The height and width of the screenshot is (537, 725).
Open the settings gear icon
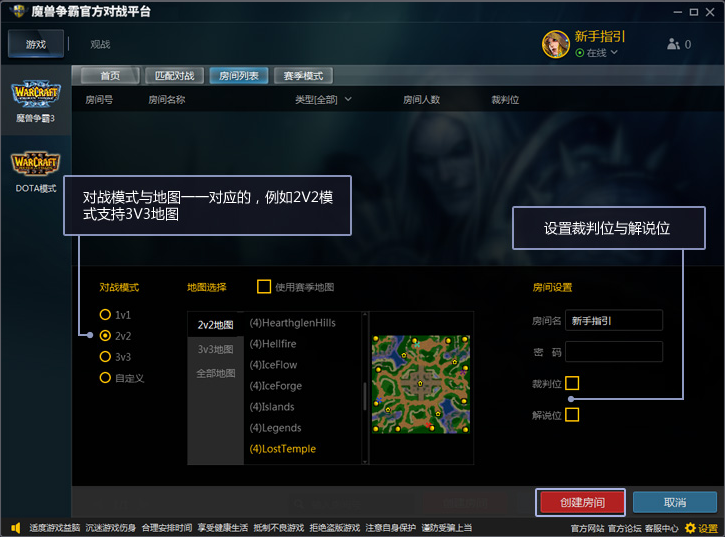(690, 528)
